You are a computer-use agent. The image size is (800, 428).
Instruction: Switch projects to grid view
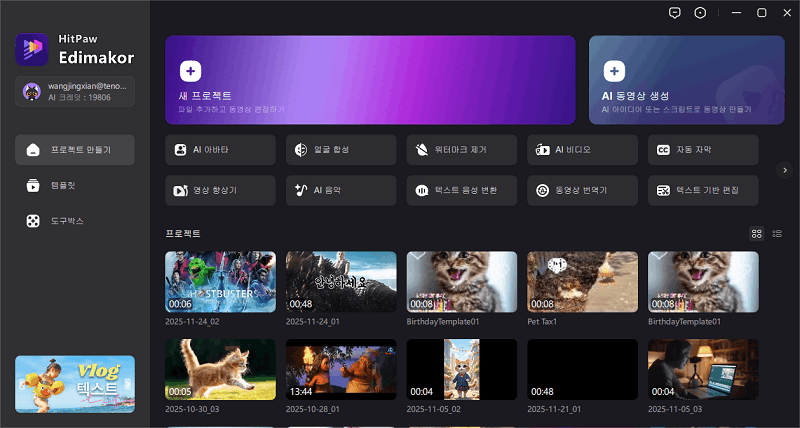(x=757, y=233)
